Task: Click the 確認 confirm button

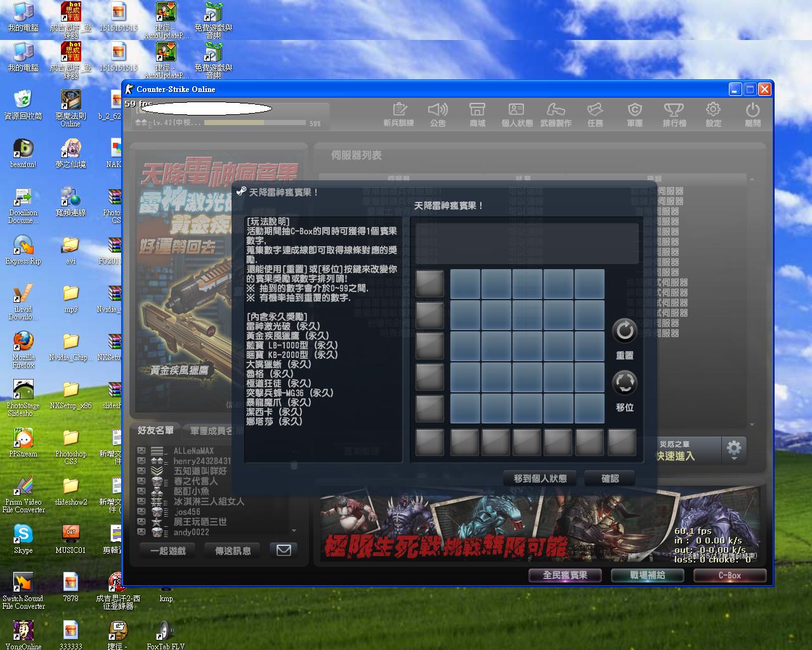Action: coord(610,479)
